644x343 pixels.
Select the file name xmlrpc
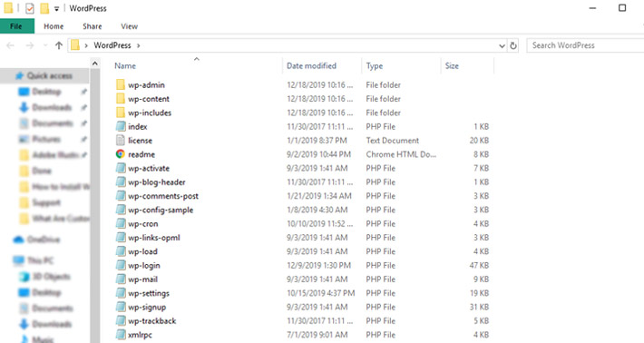click(140, 335)
